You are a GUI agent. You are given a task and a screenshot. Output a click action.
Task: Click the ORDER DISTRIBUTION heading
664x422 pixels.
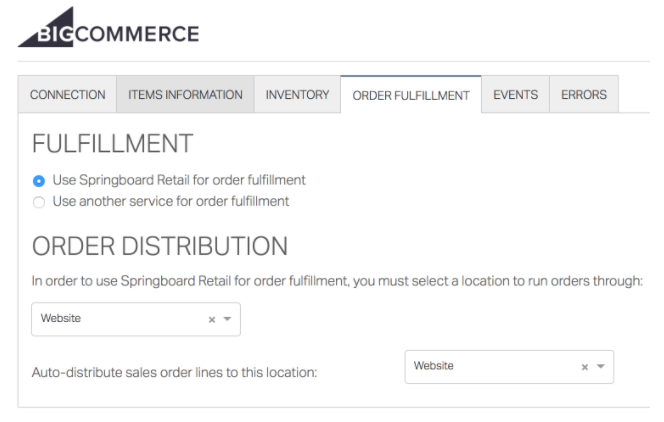click(x=160, y=246)
